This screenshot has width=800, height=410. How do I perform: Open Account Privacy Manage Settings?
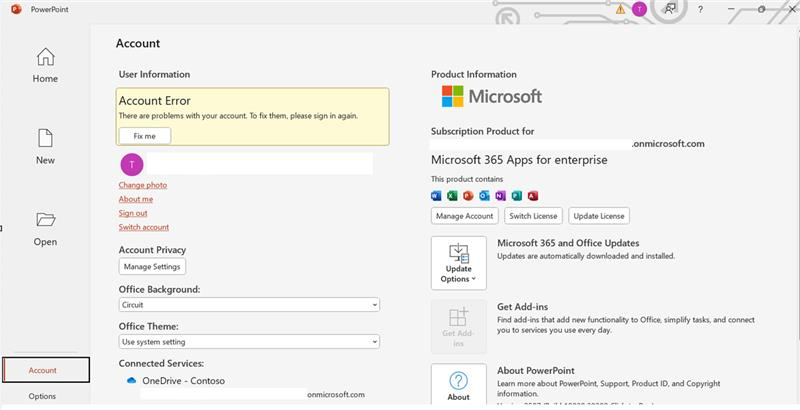click(152, 267)
